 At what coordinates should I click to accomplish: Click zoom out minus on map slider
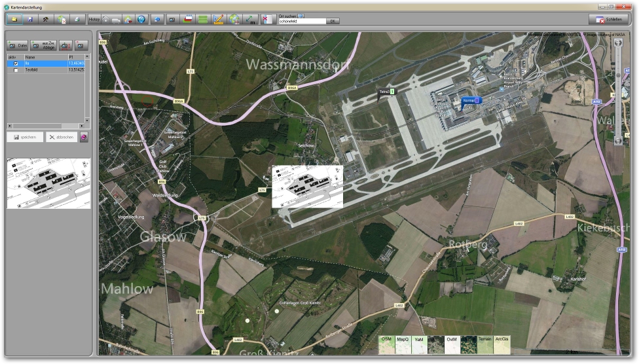[x=618, y=141]
